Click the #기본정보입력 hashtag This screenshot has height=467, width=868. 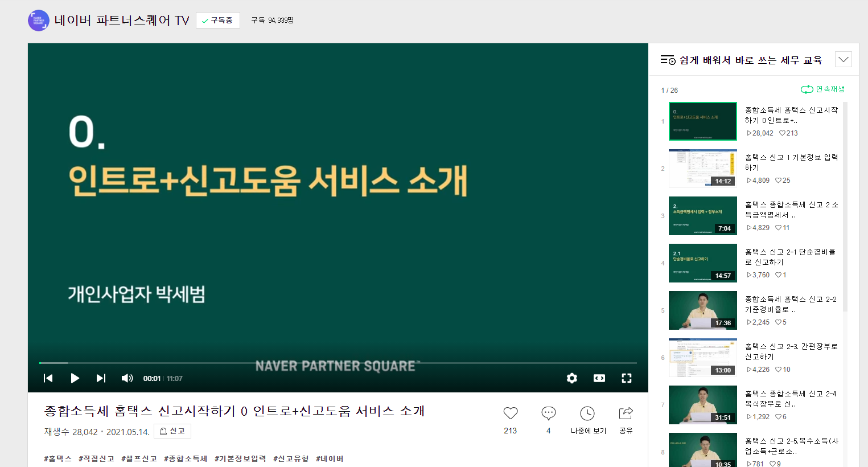(x=240, y=458)
